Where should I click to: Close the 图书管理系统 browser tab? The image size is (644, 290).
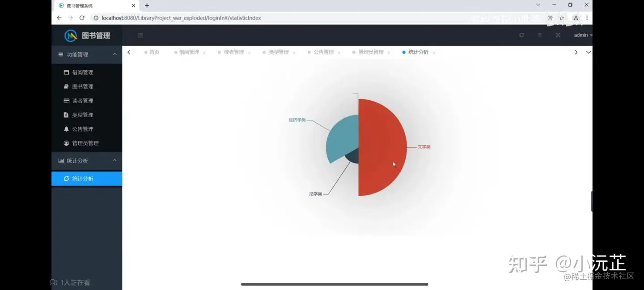[133, 5]
